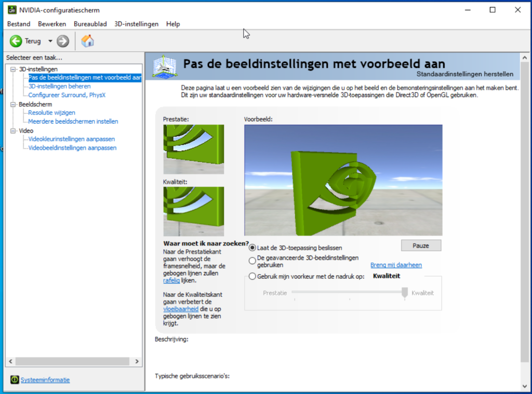Image resolution: width=532 pixels, height=394 pixels.
Task: Open the Bureaublad menu
Action: click(x=90, y=24)
